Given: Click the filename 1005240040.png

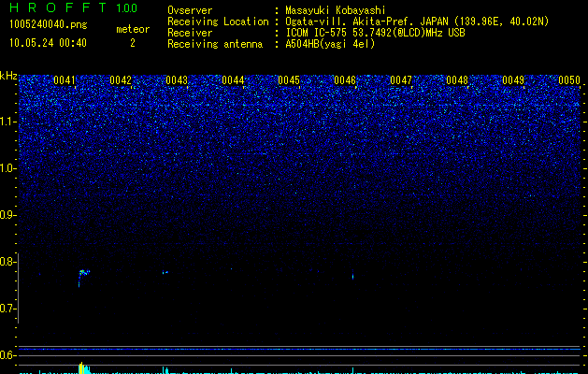Looking at the screenshot, I should (x=48, y=24).
